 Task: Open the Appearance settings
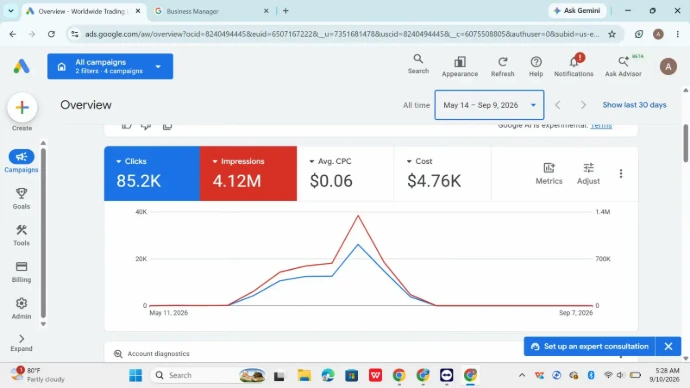[x=460, y=67]
